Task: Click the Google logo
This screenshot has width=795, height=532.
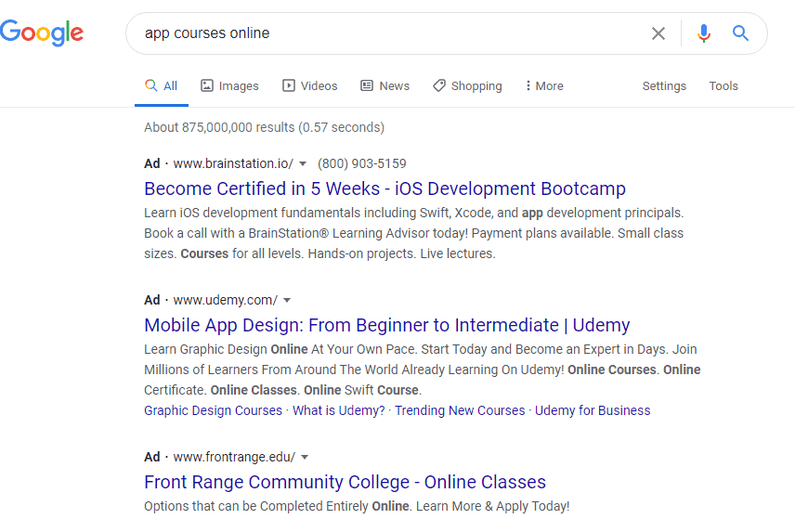Action: 42,32
